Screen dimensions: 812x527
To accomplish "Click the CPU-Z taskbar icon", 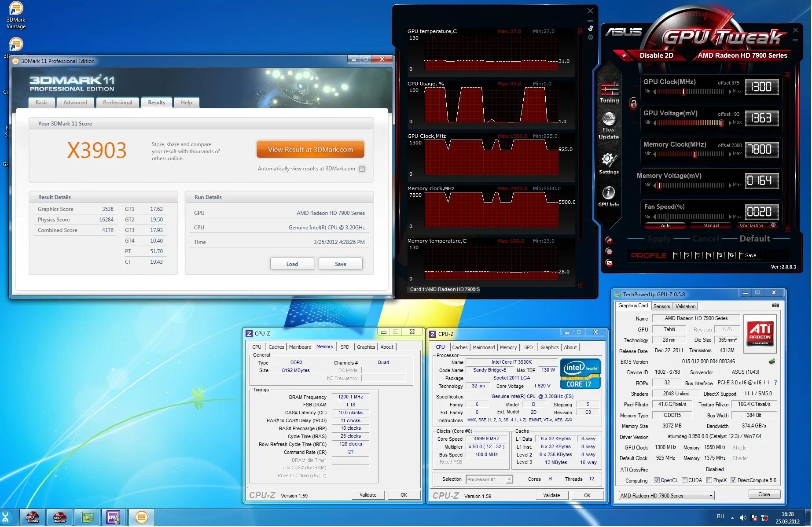I will click(114, 517).
